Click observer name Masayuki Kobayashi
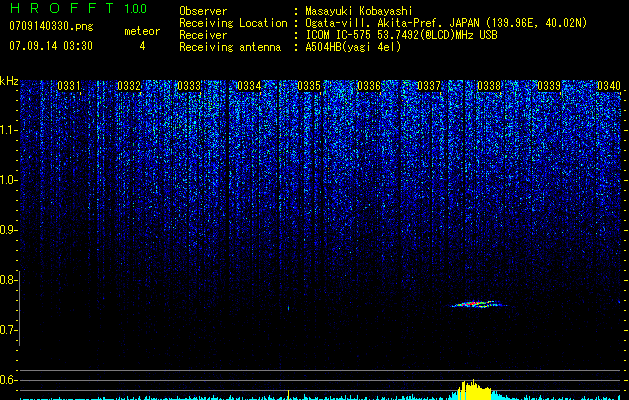 pos(359,11)
